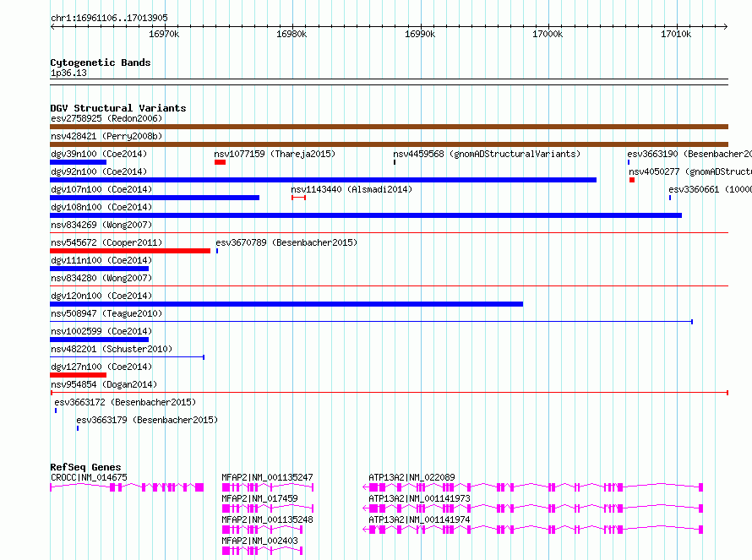Click the esv3360661 blue variant marker

(670, 198)
